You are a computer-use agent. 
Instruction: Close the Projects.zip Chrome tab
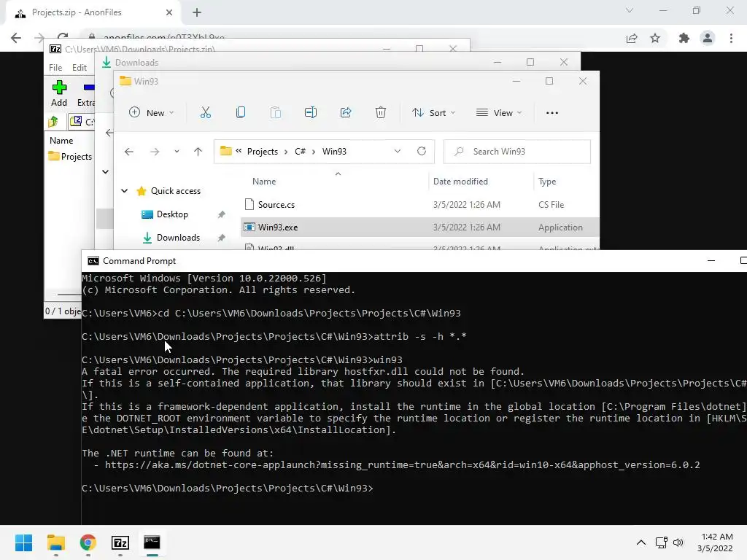pyautogui.click(x=169, y=12)
